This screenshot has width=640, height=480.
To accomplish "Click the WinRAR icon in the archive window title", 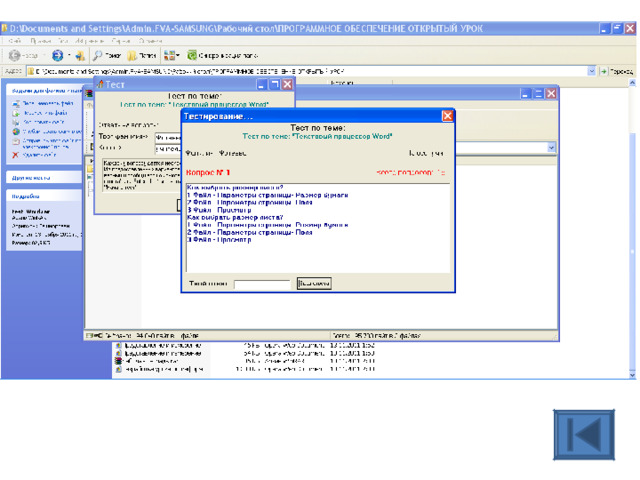I will (x=89, y=93).
